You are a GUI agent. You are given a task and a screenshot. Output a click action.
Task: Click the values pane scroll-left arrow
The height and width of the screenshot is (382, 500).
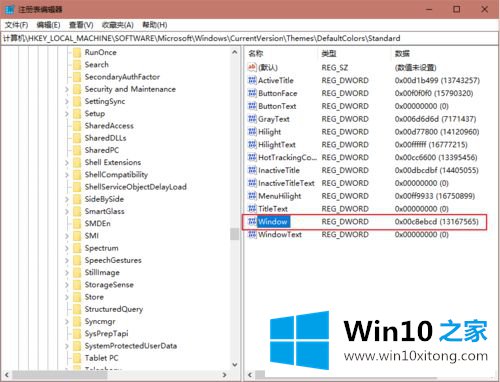coord(250,375)
